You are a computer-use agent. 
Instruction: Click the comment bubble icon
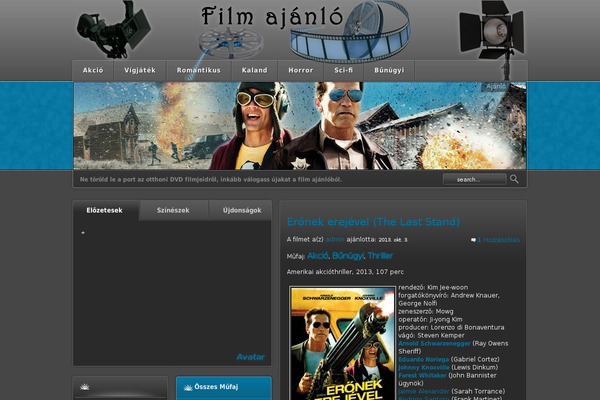tap(473, 240)
